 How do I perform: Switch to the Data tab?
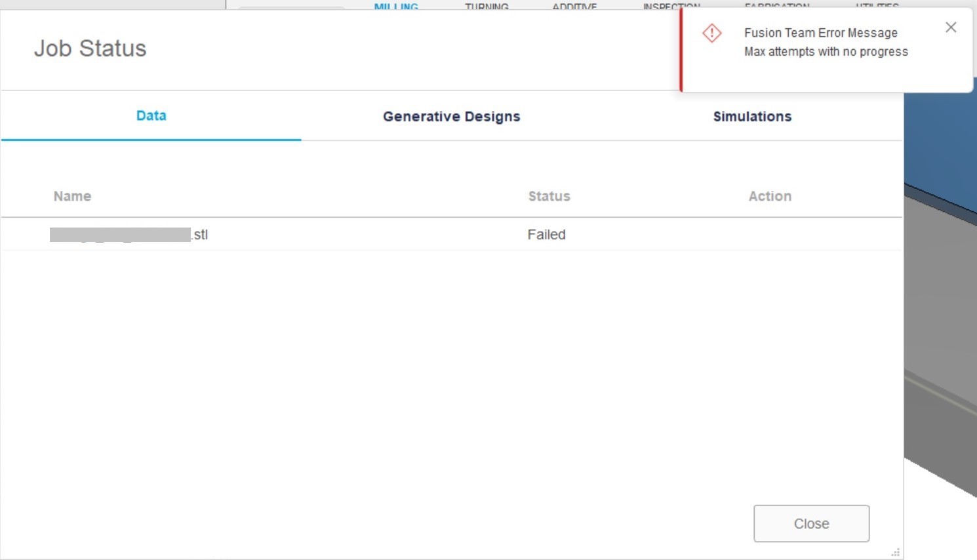click(150, 115)
